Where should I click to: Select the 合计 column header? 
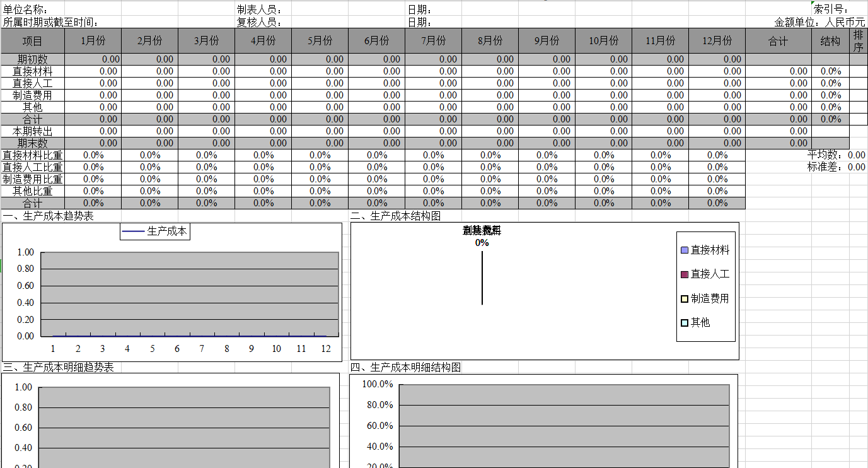click(x=778, y=41)
